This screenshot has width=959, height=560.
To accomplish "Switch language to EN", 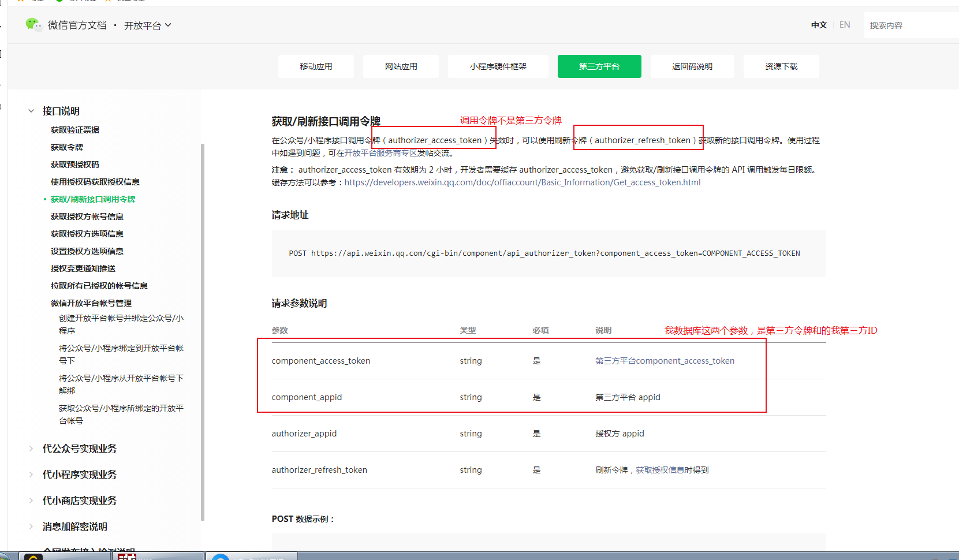I will 845,25.
